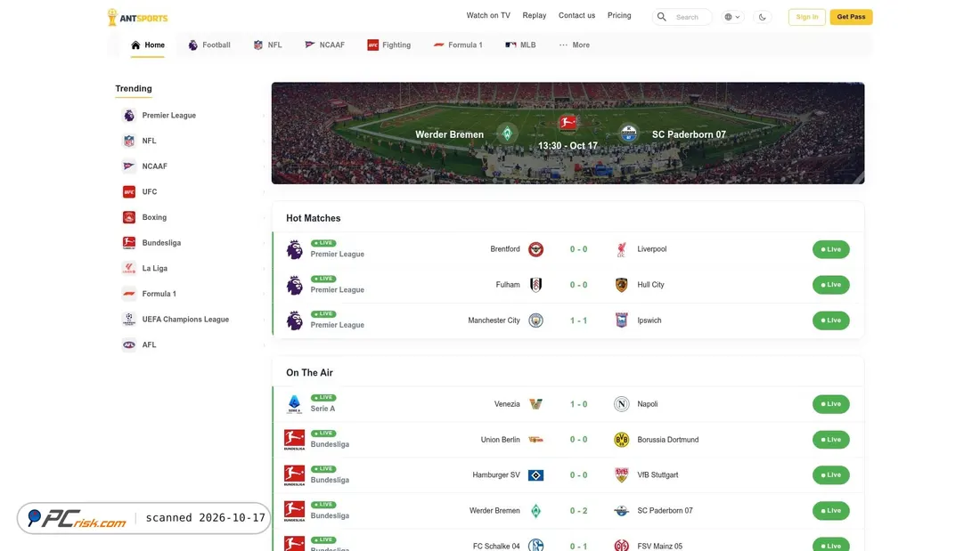Click AFL icon in Trending
The height and width of the screenshot is (551, 980).
pos(129,344)
